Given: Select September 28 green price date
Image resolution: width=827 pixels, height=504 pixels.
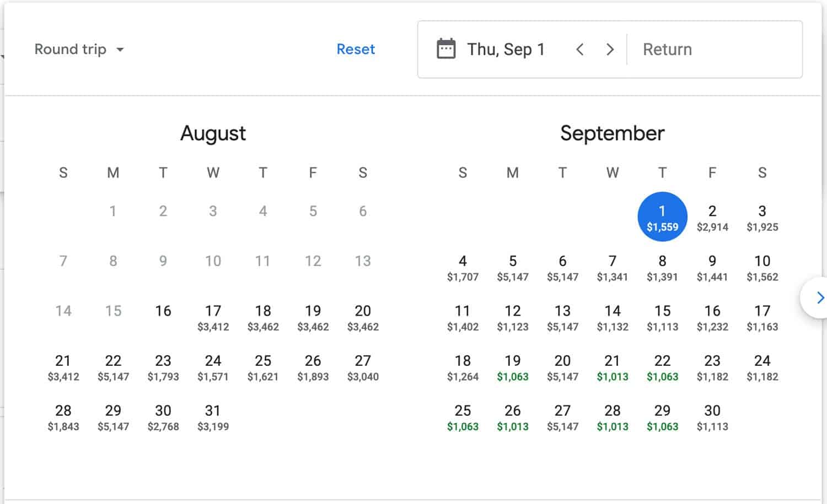Looking at the screenshot, I should [x=612, y=418].
